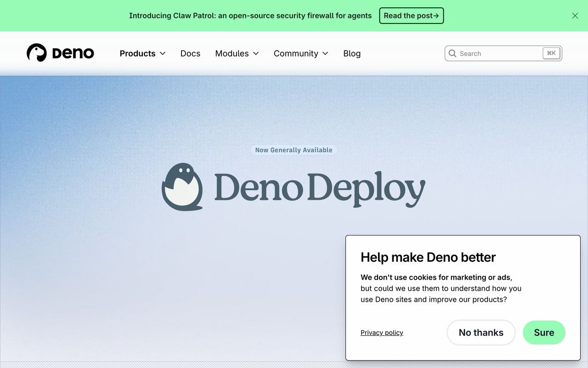The width and height of the screenshot is (588, 368).
Task: Go to the Blog page
Action: pyautogui.click(x=352, y=53)
